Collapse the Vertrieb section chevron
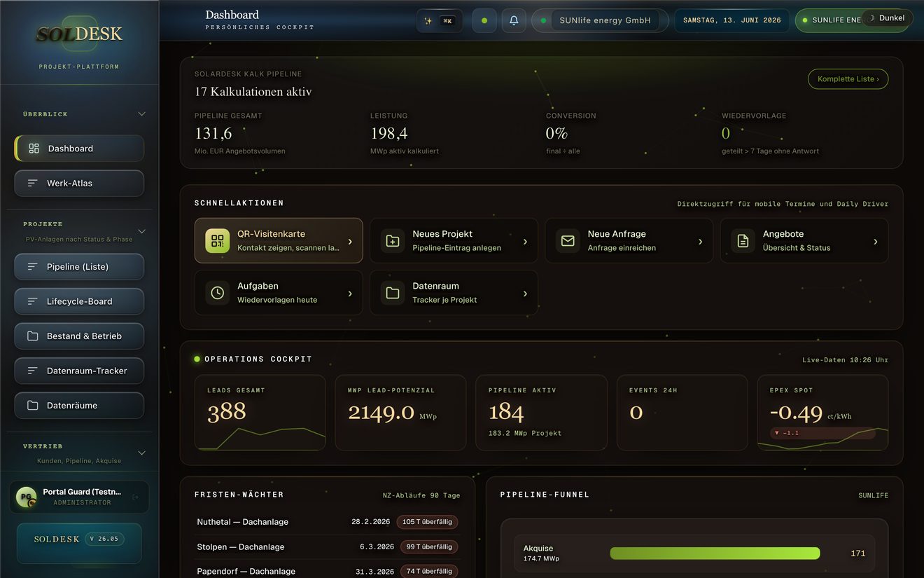 (141, 453)
